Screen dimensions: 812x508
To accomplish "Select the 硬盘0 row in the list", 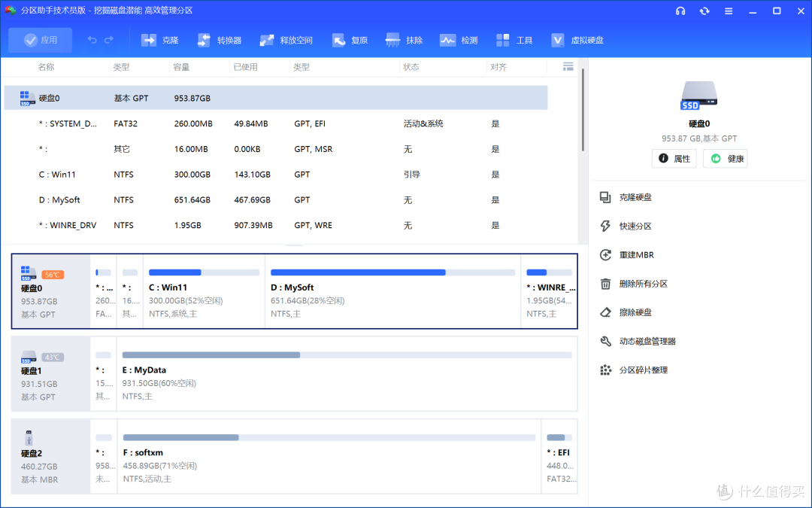I will click(x=275, y=98).
